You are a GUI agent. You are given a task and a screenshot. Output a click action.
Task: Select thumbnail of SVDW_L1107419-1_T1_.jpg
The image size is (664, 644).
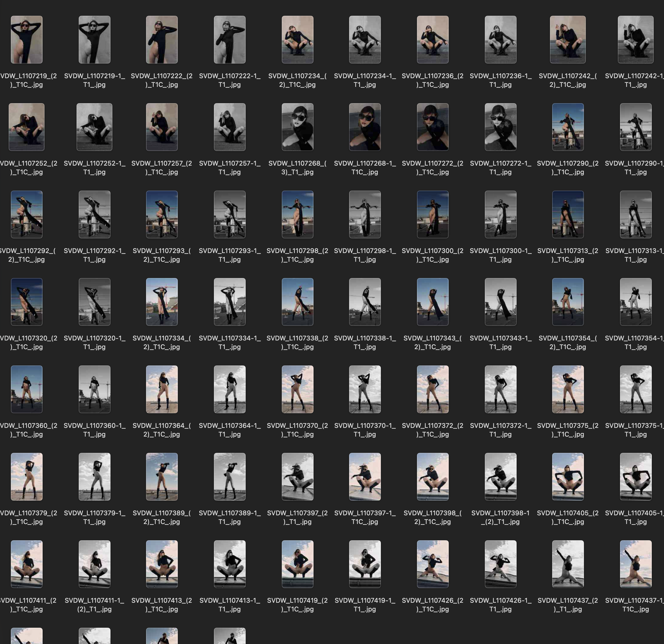pos(365,564)
